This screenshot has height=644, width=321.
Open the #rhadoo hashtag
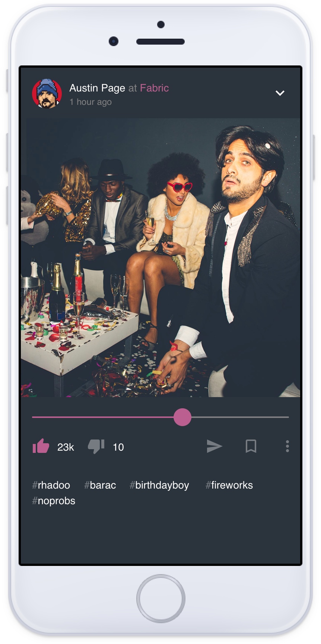[x=51, y=485]
